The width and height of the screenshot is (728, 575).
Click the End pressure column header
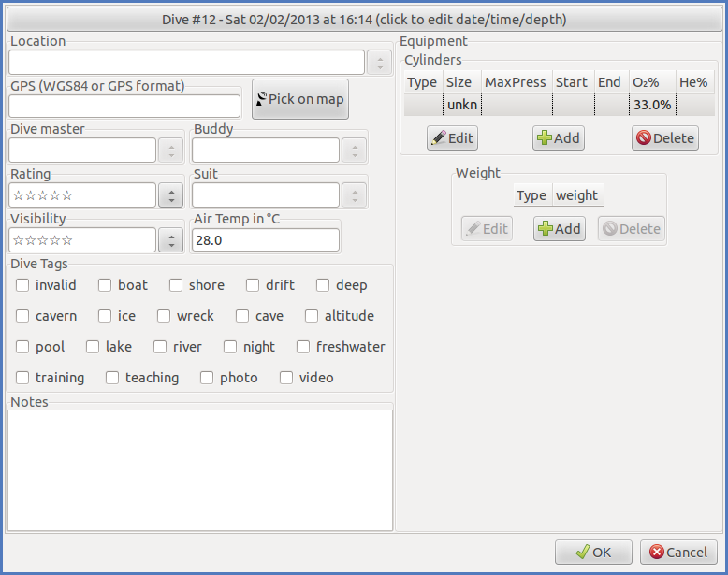(x=612, y=82)
